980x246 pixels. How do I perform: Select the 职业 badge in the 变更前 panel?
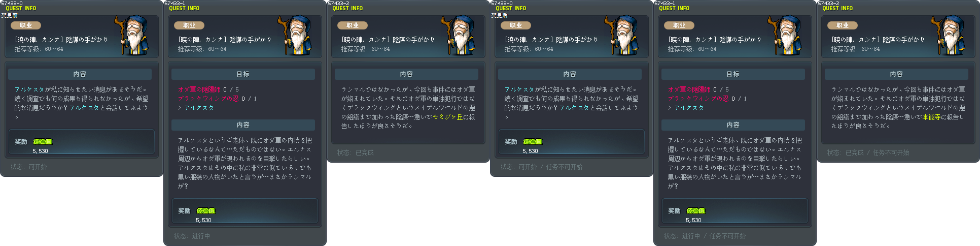pos(26,25)
